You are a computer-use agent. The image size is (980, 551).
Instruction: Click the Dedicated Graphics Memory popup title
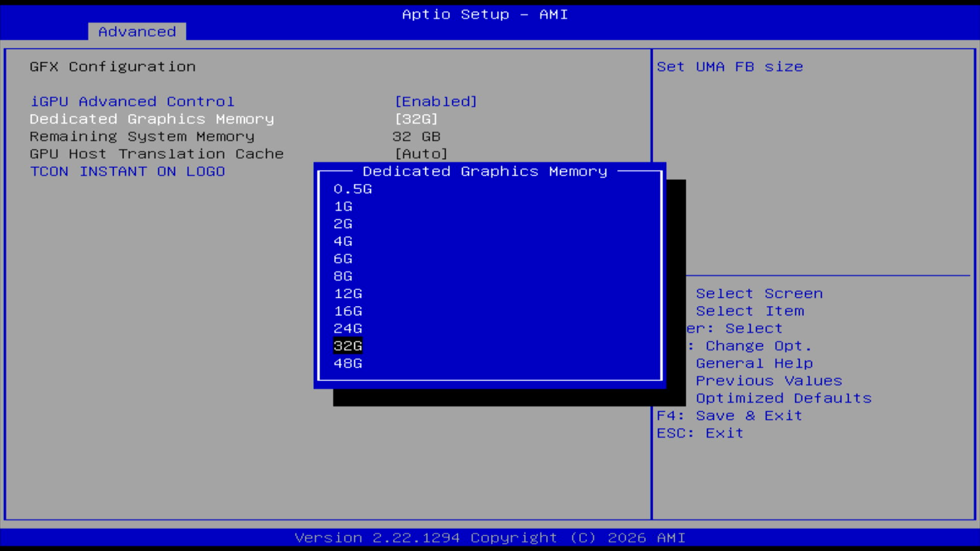pos(485,171)
